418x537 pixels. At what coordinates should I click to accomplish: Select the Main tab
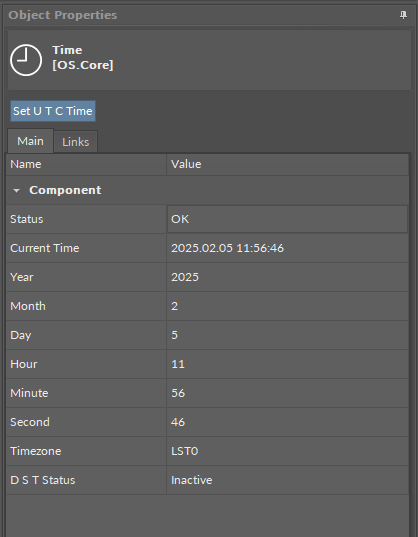pos(30,141)
